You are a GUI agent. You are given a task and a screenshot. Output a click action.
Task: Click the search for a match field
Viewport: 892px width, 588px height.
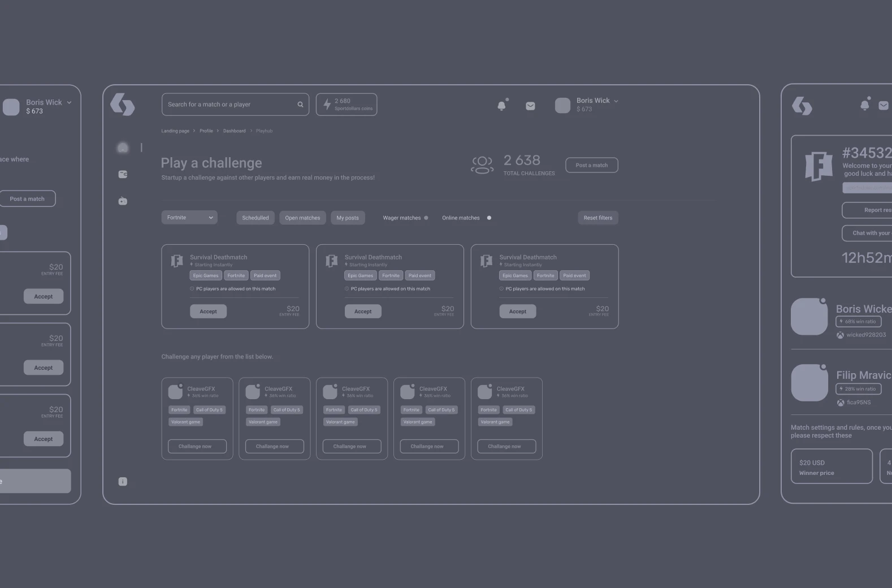235,105
